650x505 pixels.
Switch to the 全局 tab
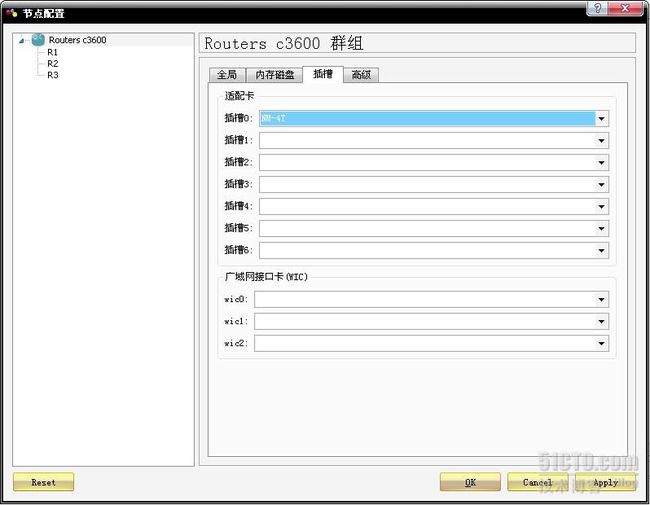[227, 75]
